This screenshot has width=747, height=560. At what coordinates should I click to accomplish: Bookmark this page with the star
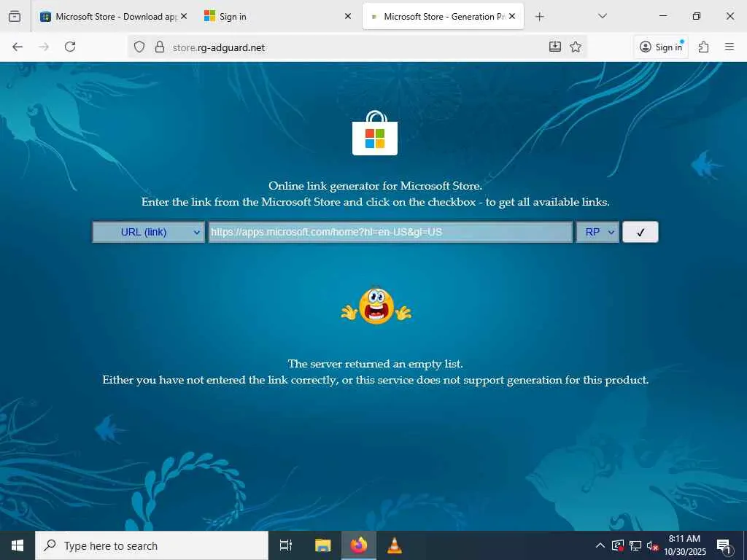pyautogui.click(x=576, y=47)
